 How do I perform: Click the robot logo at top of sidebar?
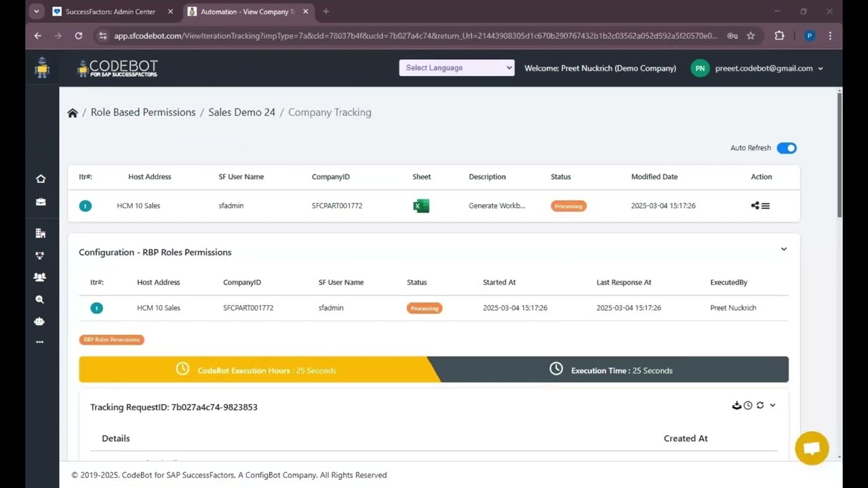tap(42, 68)
